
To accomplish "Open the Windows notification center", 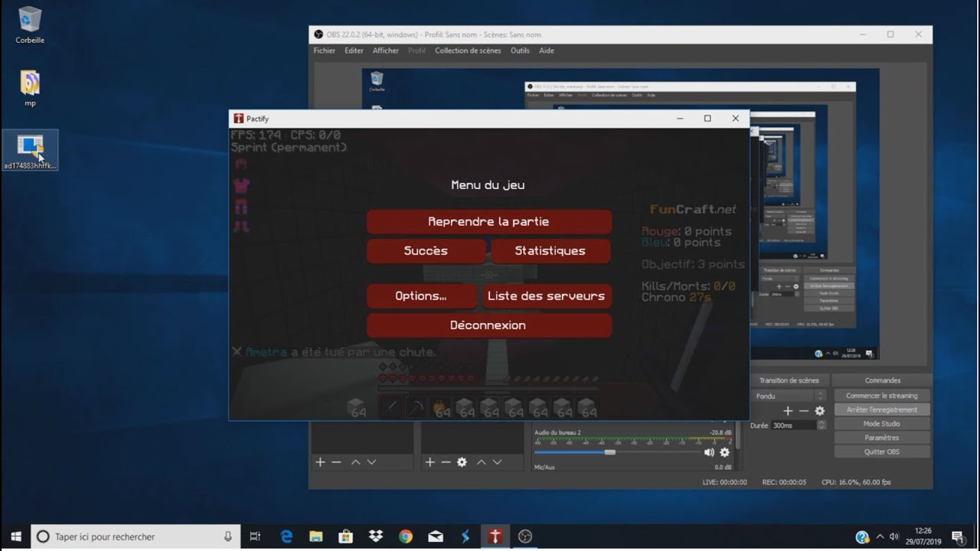I will [x=958, y=537].
